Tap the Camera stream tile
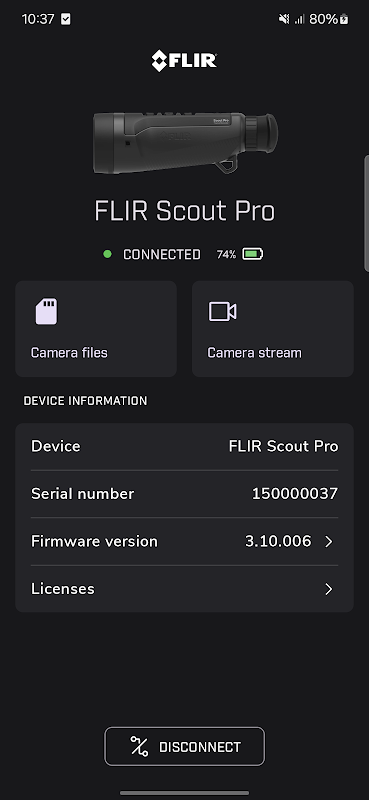 pos(273,329)
